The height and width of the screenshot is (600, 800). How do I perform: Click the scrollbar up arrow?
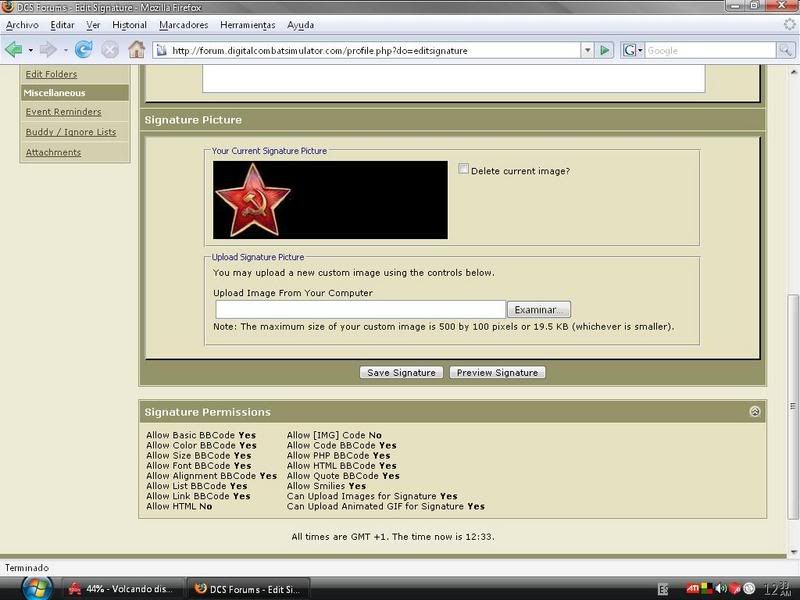click(793, 72)
